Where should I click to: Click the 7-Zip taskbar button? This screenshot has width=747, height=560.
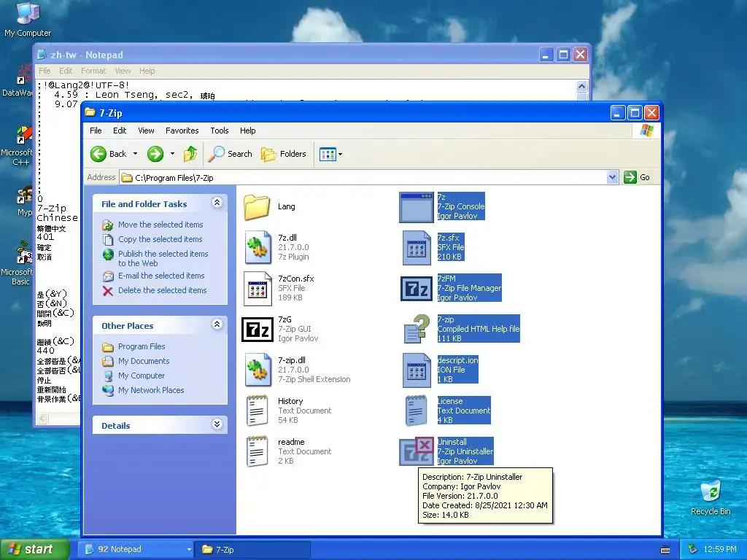(253, 550)
